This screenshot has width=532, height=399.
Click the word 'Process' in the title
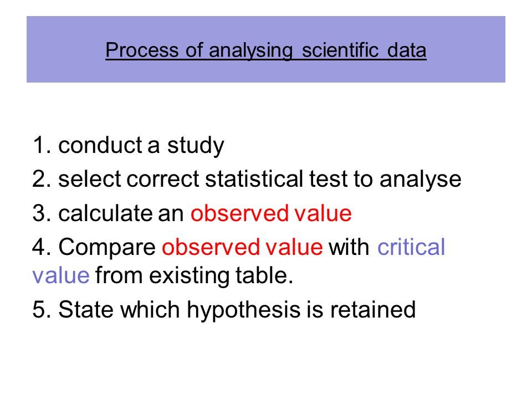click(142, 50)
